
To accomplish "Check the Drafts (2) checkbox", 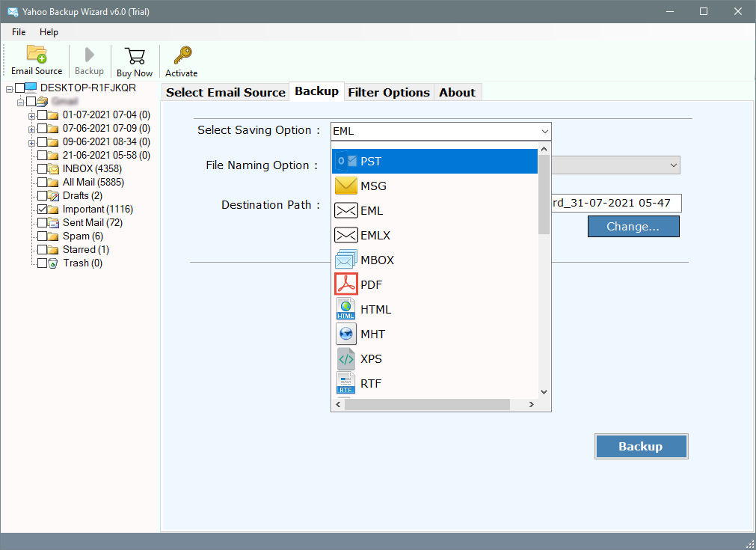I will 43,196.
